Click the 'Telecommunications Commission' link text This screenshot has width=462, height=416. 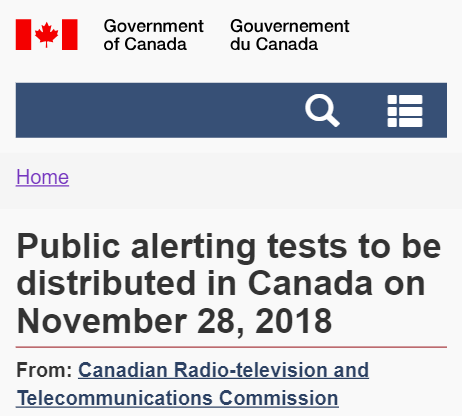click(177, 398)
